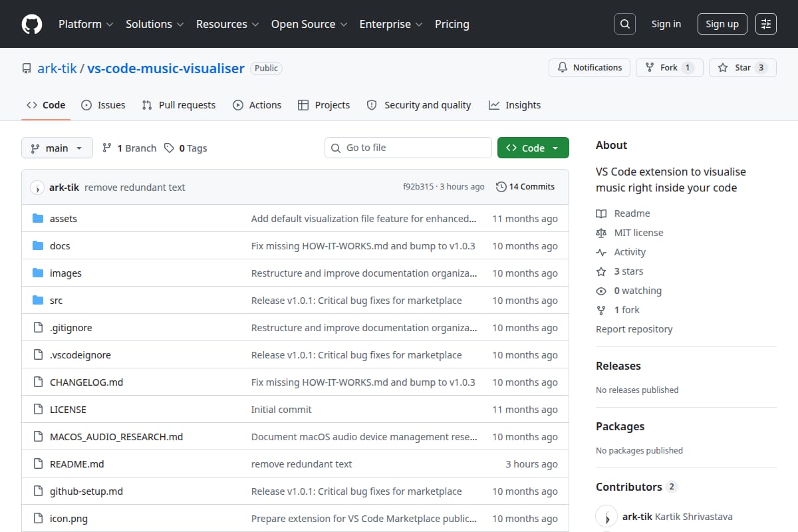Expand the Resources menu

(227, 24)
